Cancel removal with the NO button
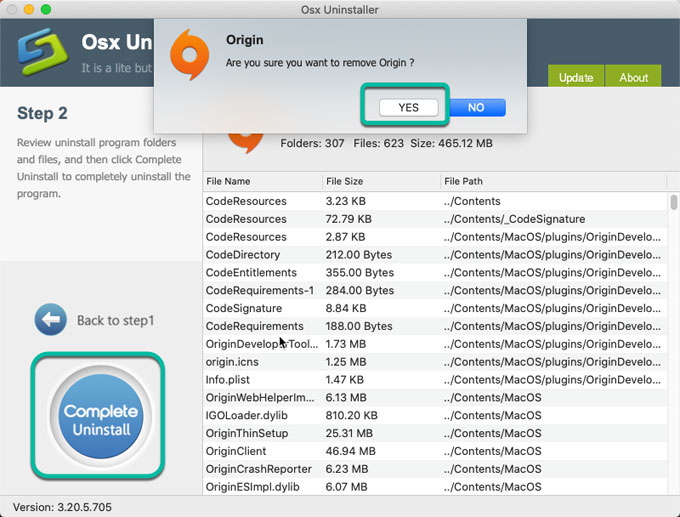Image resolution: width=680 pixels, height=517 pixels. tap(477, 108)
